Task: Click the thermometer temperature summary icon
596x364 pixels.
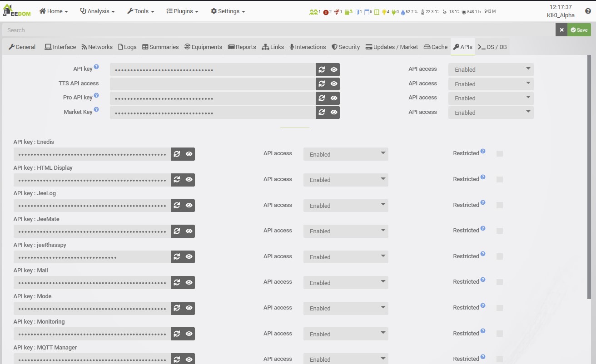Action: [x=423, y=12]
